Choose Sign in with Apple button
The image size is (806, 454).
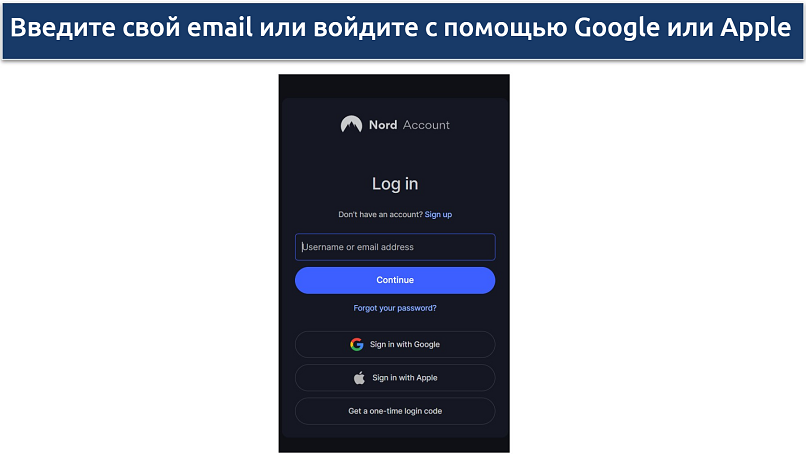point(395,378)
